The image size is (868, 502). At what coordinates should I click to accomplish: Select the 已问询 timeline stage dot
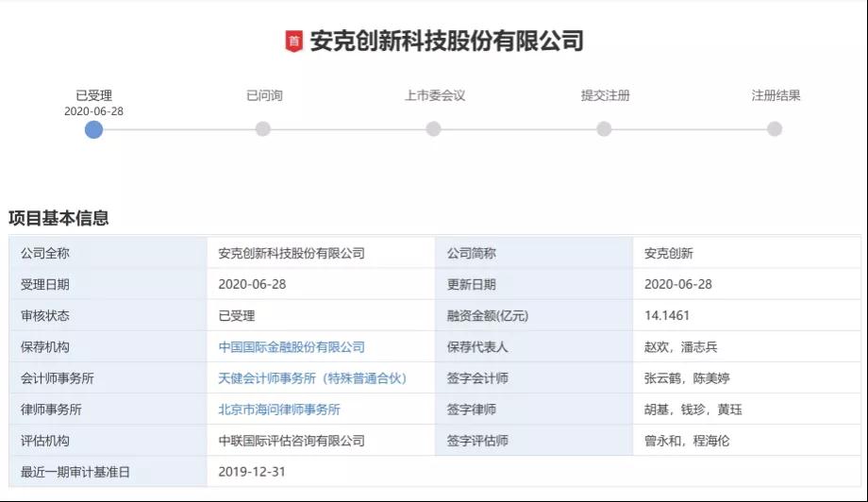[x=263, y=129]
